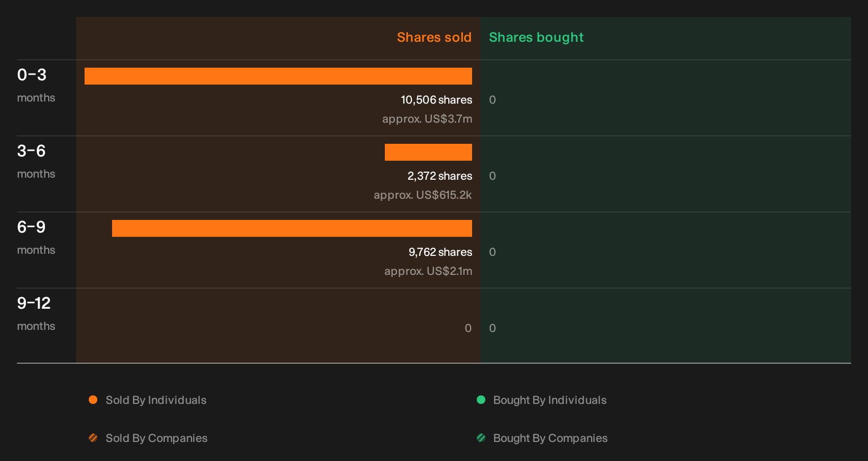This screenshot has height=461, width=868.
Task: Click the Shares bought column header
Action: click(536, 38)
